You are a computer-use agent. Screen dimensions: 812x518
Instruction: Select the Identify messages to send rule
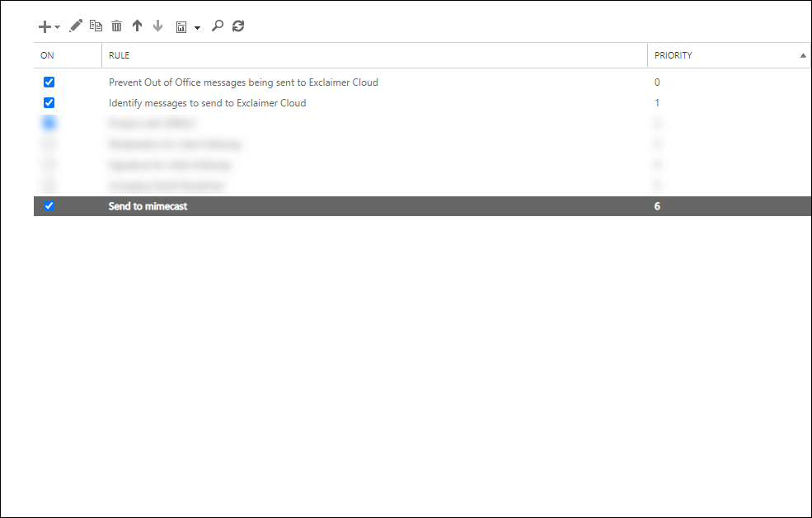tap(207, 103)
